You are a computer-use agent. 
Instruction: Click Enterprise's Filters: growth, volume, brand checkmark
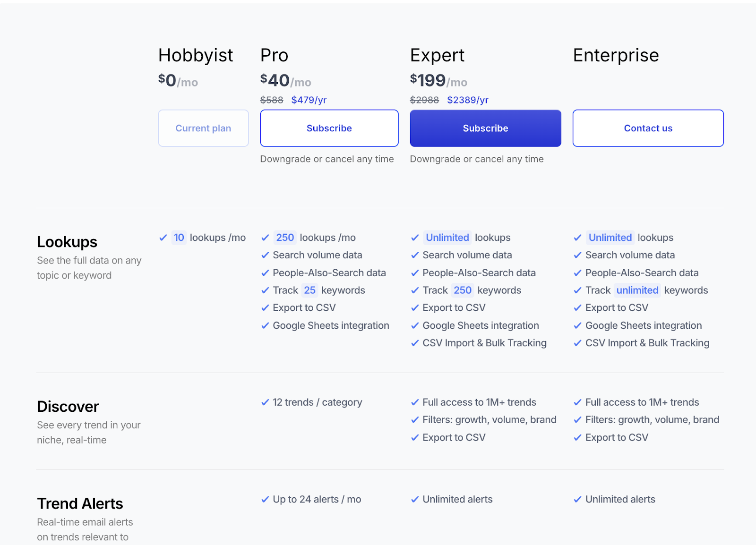pyautogui.click(x=577, y=420)
